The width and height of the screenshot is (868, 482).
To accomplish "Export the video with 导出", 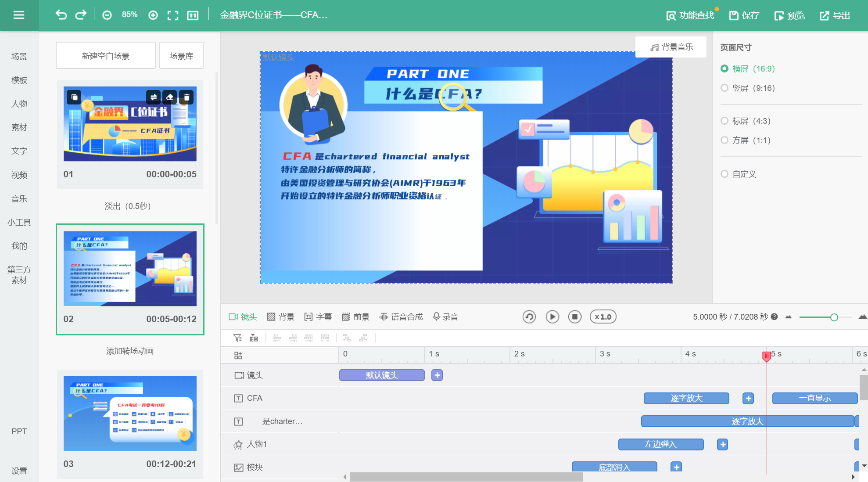I will point(835,15).
